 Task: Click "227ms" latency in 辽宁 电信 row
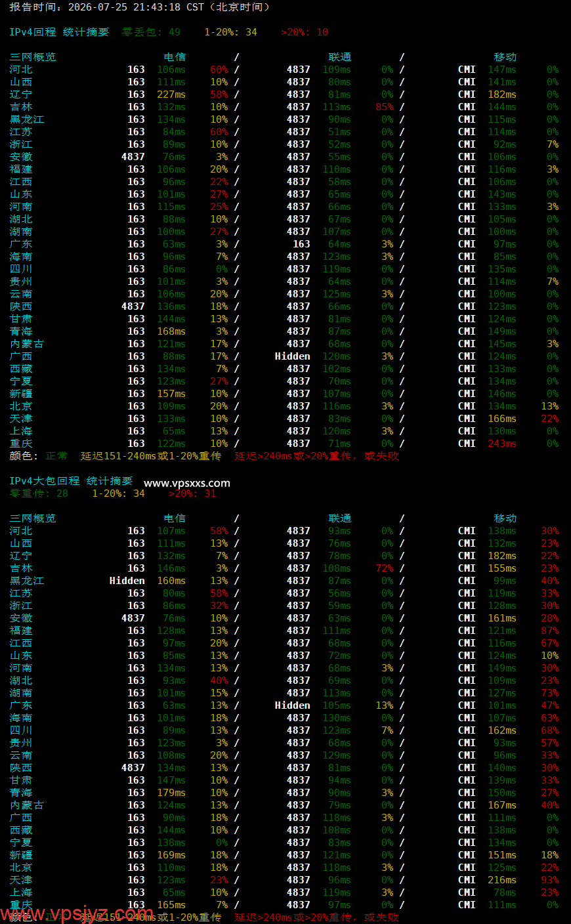[x=171, y=94]
